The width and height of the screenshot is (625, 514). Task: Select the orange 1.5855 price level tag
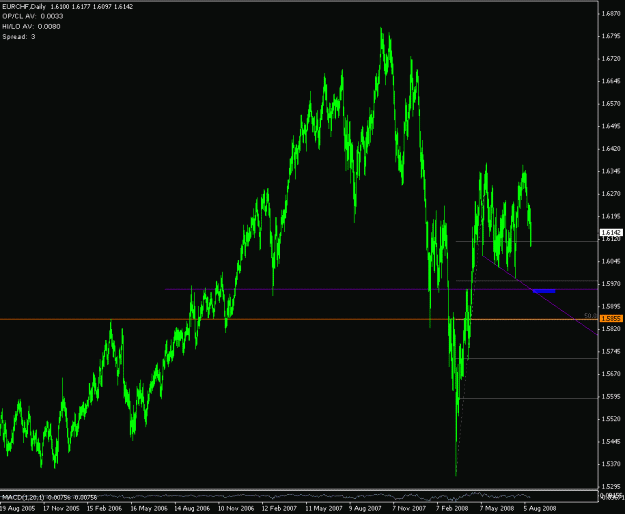(611, 318)
